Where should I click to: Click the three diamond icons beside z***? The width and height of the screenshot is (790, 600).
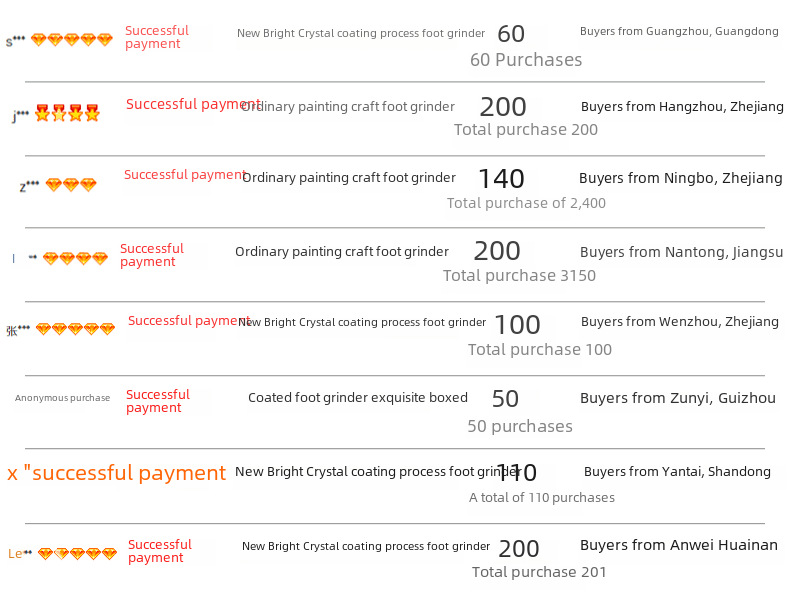71,185
